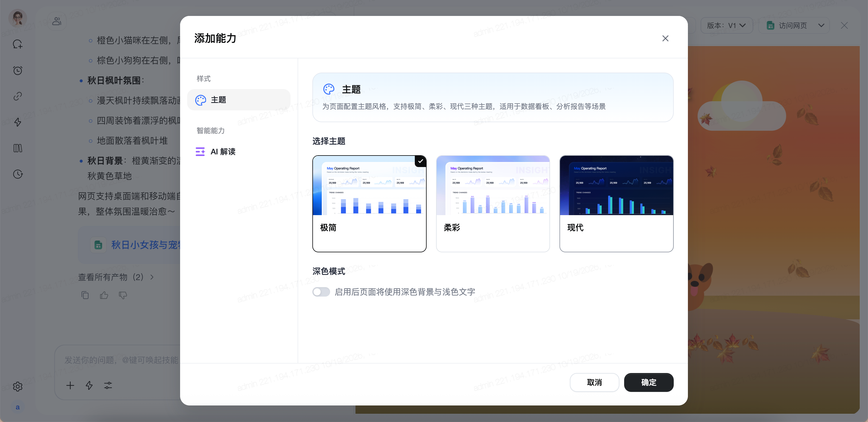Viewport: 868px width, 422px height.
Task: Copy the reply with the copy icon
Action: [85, 295]
